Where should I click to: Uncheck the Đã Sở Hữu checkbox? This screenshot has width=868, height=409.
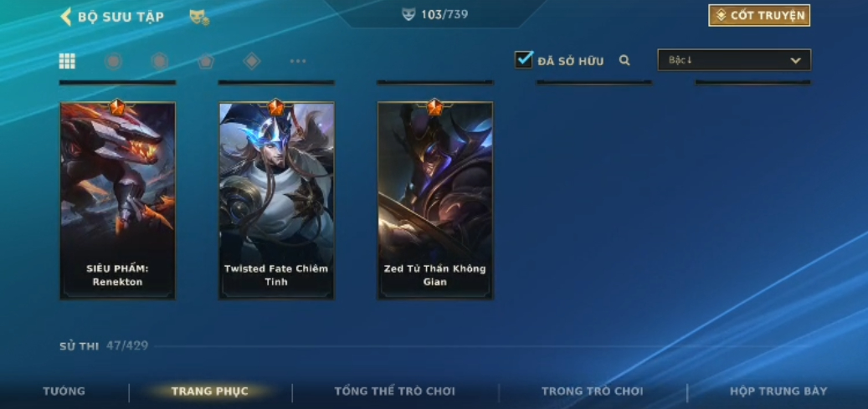coord(524,59)
